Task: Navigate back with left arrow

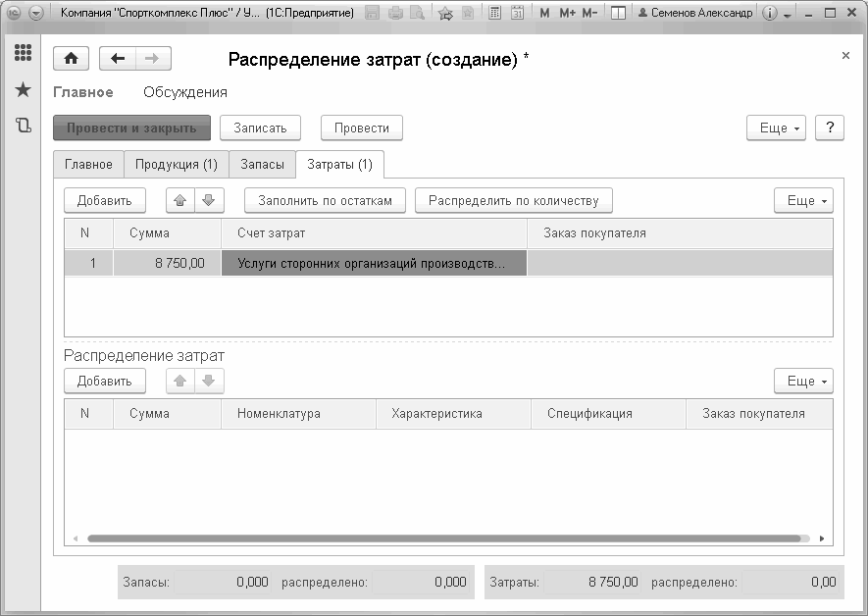Action: click(118, 59)
